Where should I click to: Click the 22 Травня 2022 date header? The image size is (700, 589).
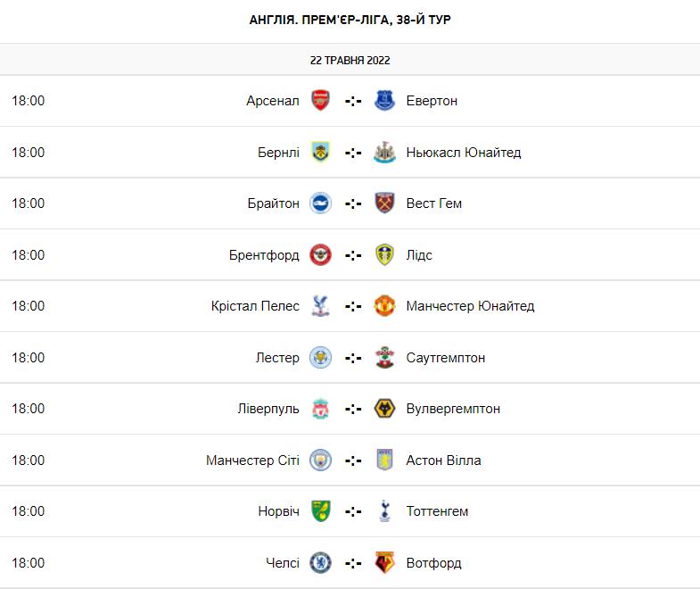pyautogui.click(x=350, y=61)
